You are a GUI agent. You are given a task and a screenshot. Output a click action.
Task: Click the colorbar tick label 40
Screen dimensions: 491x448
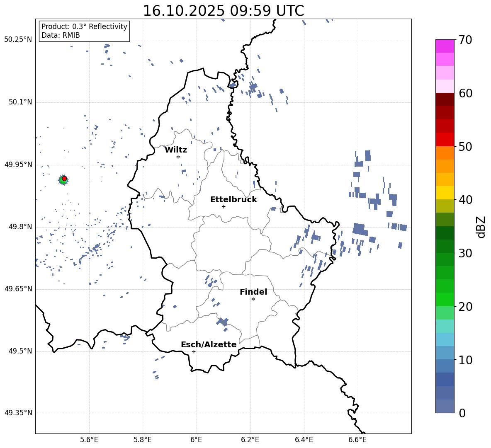tap(465, 200)
